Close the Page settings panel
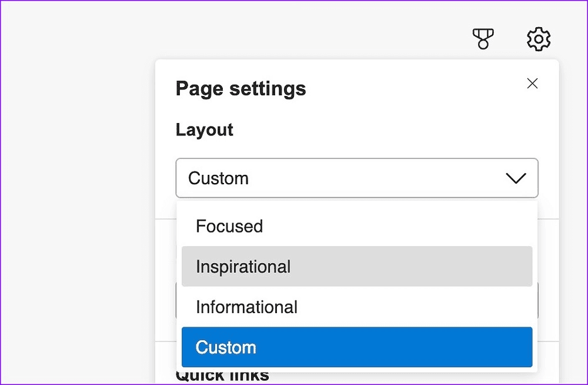 [532, 84]
